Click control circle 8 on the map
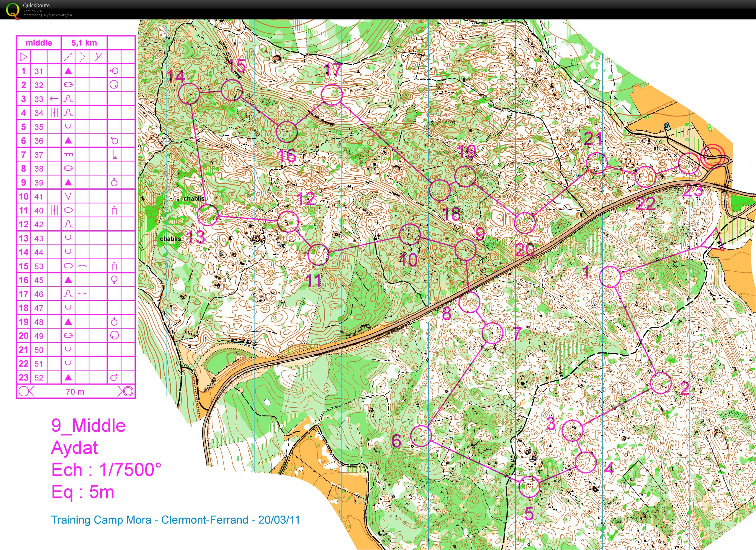 [x=469, y=302]
